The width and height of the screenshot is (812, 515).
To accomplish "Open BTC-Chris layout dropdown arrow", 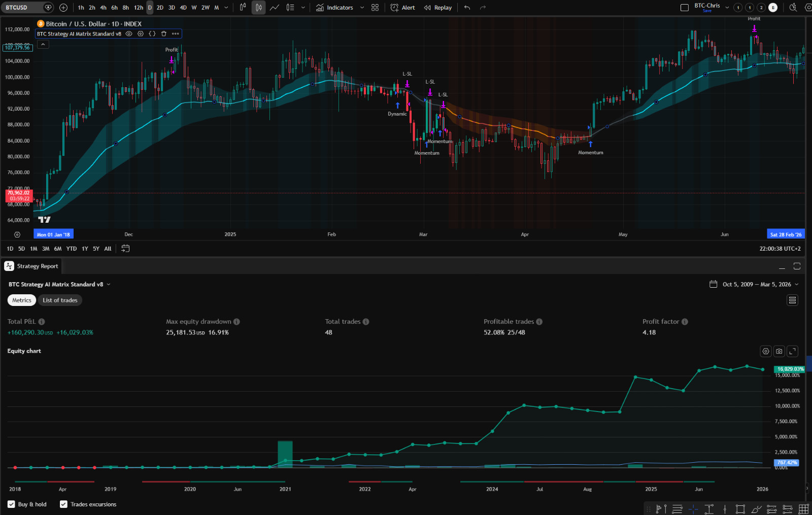I will tap(727, 8).
